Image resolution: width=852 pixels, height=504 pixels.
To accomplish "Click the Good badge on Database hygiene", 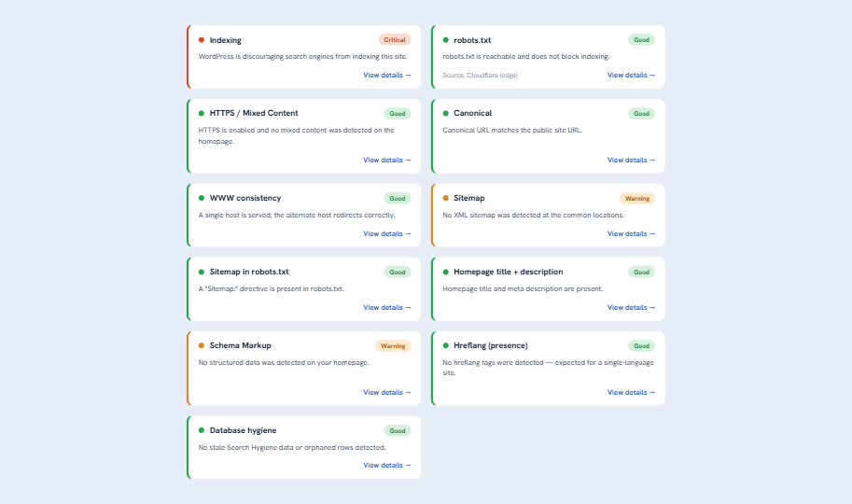I will click(x=398, y=430).
